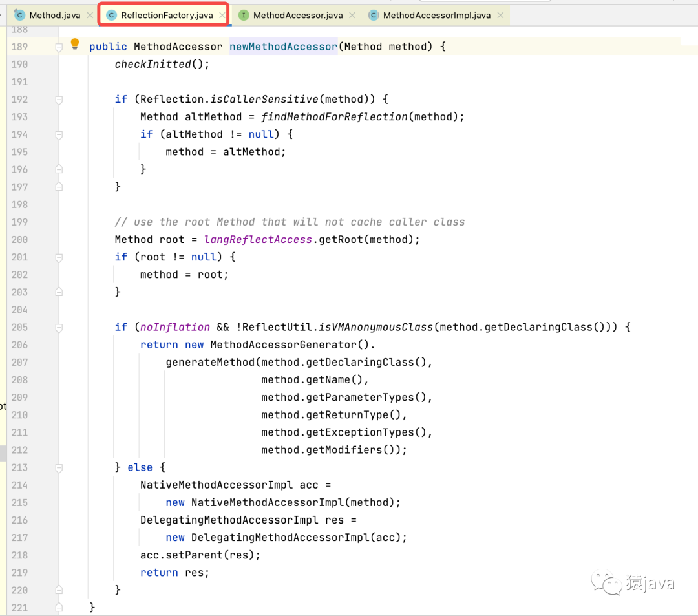Click the class icon on MethodAccessorImpl.java tab
The image size is (698, 616).
pos(374,15)
